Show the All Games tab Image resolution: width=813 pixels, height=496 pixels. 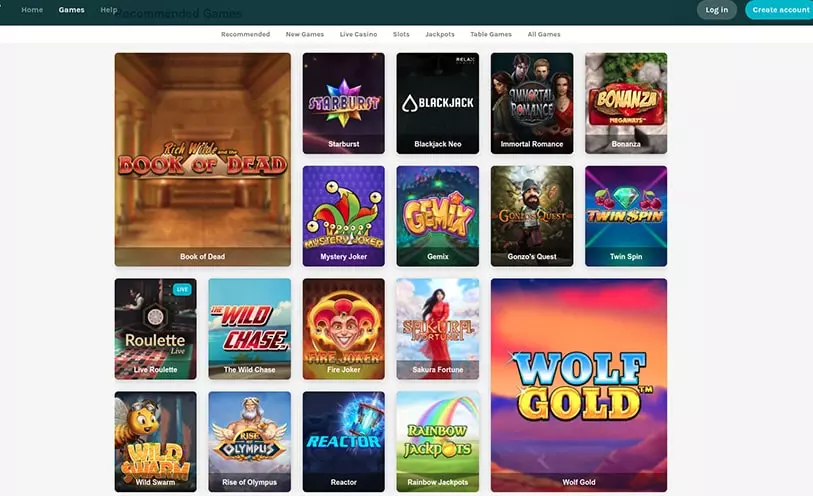point(544,34)
